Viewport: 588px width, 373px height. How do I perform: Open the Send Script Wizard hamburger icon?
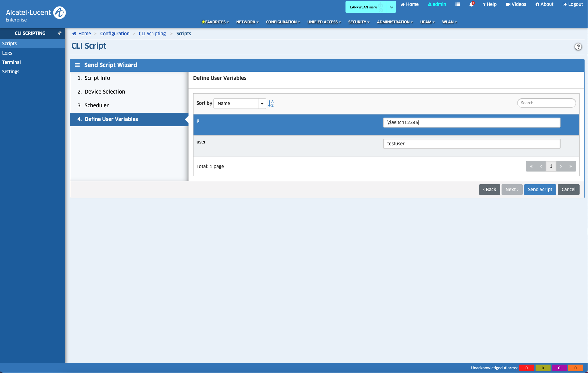pos(77,65)
